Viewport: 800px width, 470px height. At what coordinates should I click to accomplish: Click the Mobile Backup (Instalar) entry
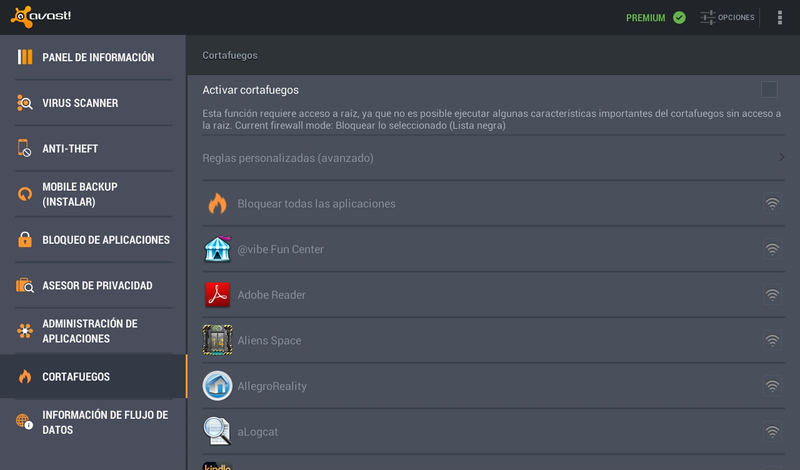93,194
